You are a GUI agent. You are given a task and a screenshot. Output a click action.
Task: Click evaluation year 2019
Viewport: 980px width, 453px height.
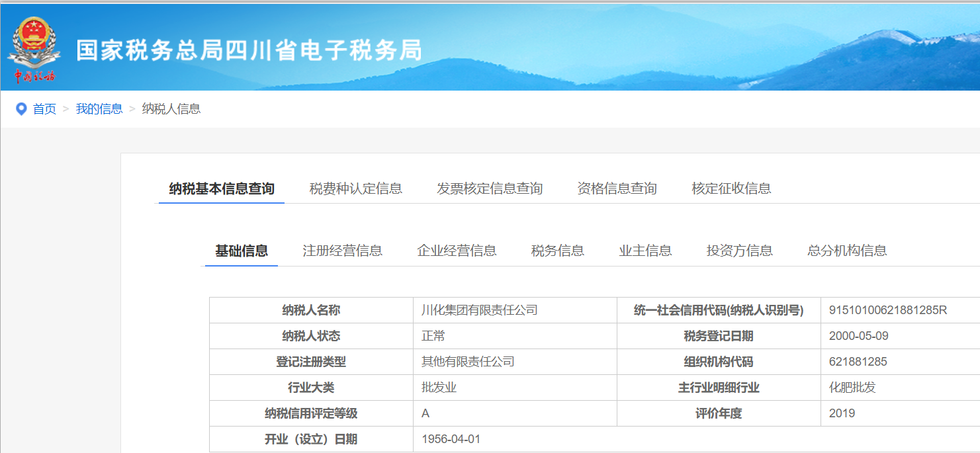842,413
